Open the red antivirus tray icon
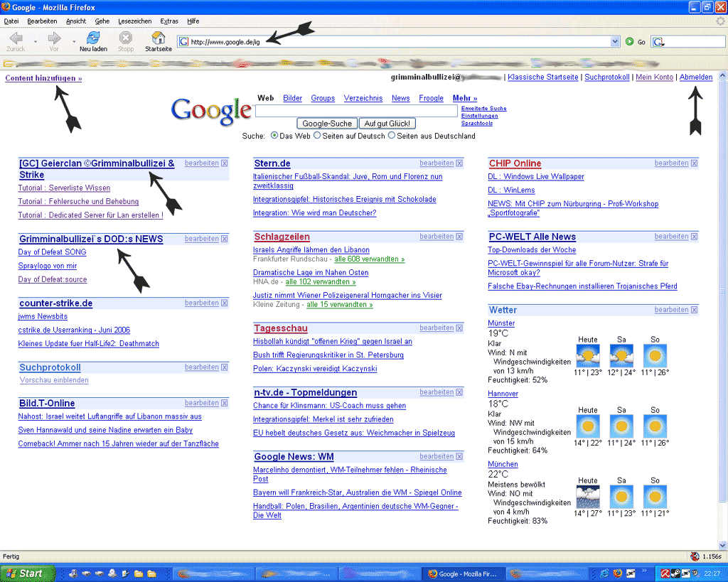This screenshot has width=728, height=582. pyautogui.click(x=665, y=573)
